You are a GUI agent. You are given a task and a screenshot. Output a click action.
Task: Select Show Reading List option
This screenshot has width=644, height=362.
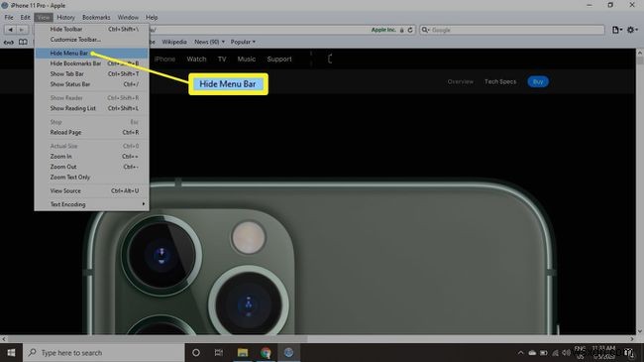91,108
